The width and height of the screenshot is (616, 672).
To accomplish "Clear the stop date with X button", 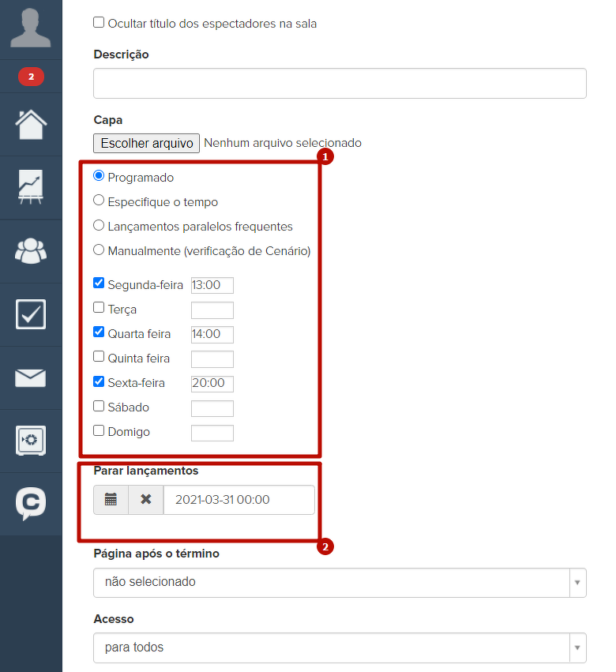I will pyautogui.click(x=146, y=500).
